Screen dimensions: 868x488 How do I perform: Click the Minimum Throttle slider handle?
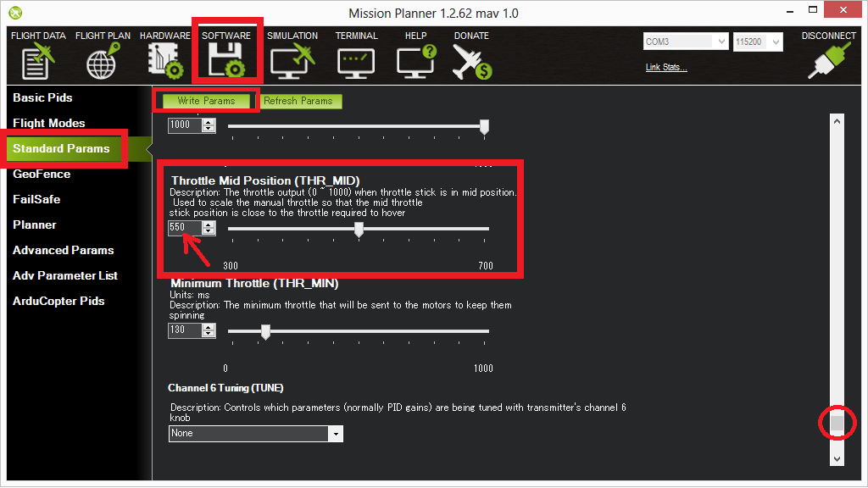(265, 332)
